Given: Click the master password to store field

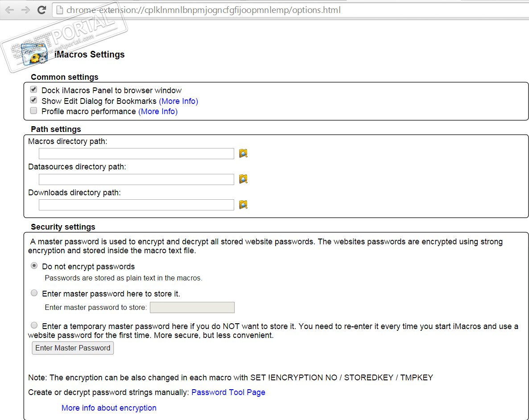Looking at the screenshot, I should 192,307.
